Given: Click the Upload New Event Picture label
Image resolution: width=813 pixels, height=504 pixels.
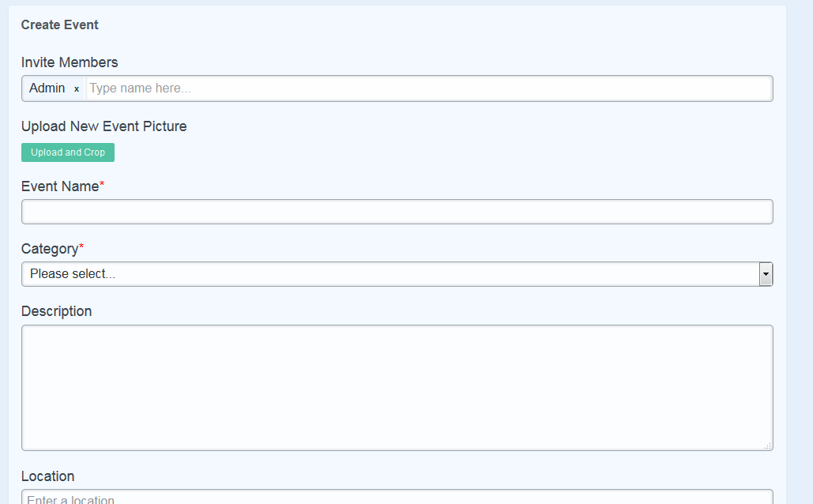Looking at the screenshot, I should [104, 126].
